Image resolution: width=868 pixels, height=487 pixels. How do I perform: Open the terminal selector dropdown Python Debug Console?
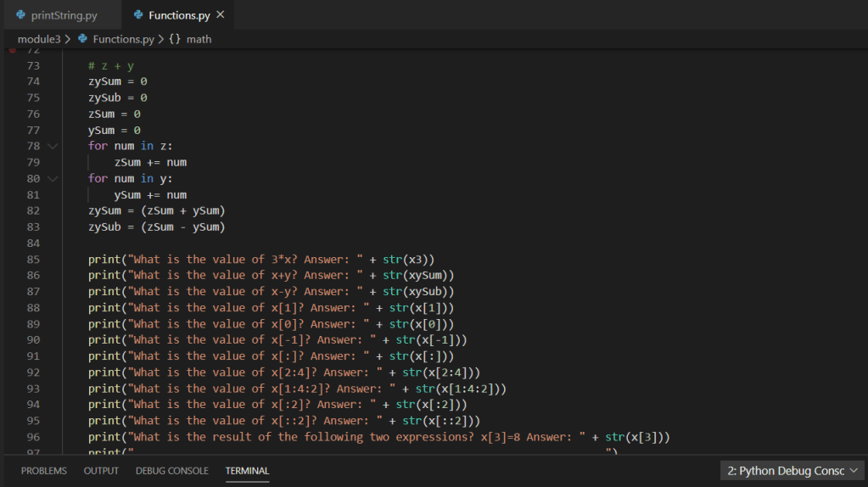[792, 471]
